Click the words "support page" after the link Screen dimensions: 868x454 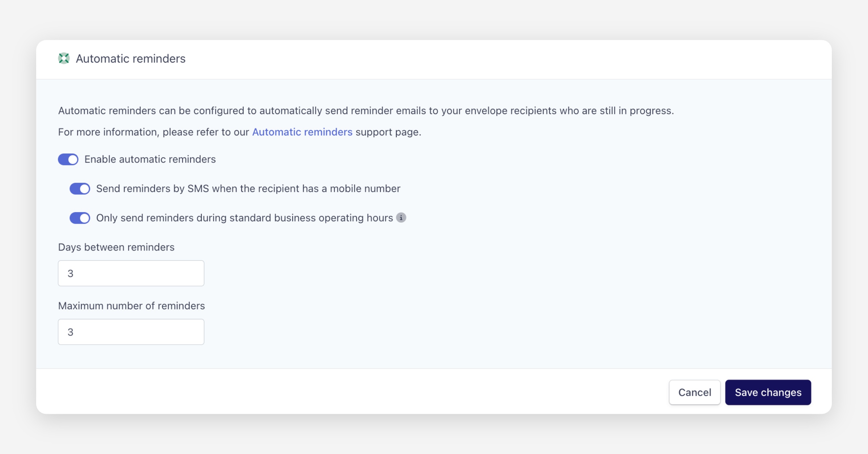point(388,132)
